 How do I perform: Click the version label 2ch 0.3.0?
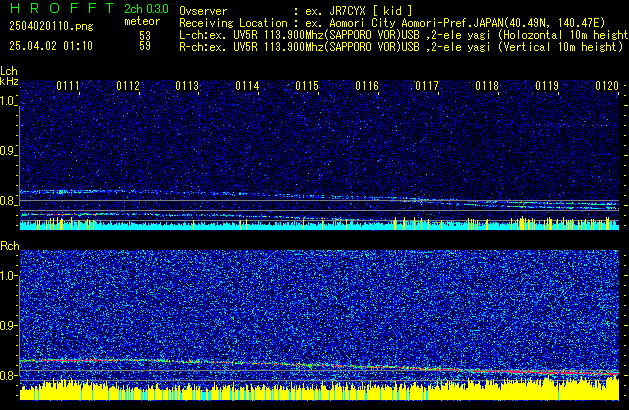146,9
